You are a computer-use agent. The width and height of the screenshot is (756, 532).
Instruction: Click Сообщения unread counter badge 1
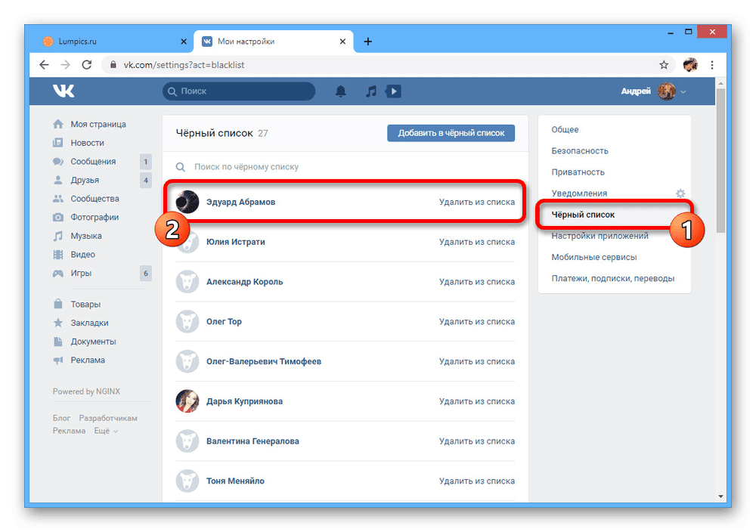coord(146,162)
